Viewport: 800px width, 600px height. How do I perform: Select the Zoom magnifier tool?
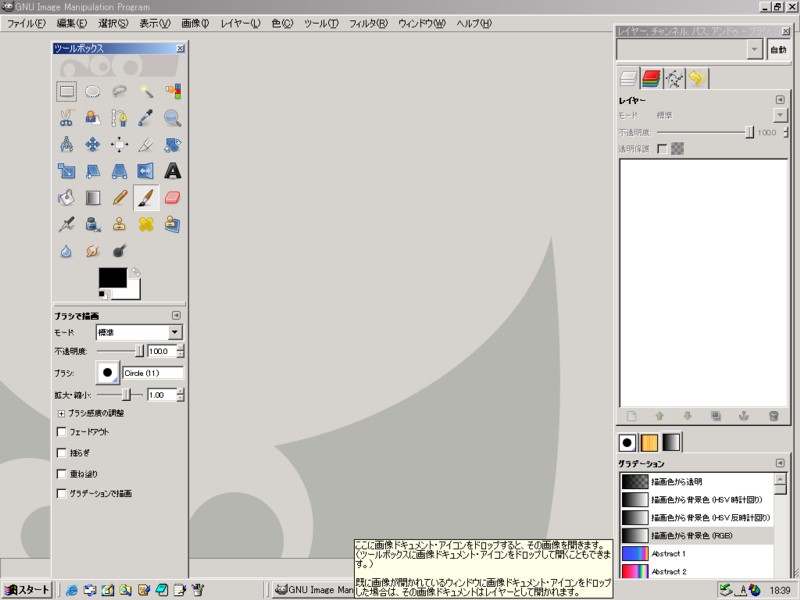tap(172, 118)
